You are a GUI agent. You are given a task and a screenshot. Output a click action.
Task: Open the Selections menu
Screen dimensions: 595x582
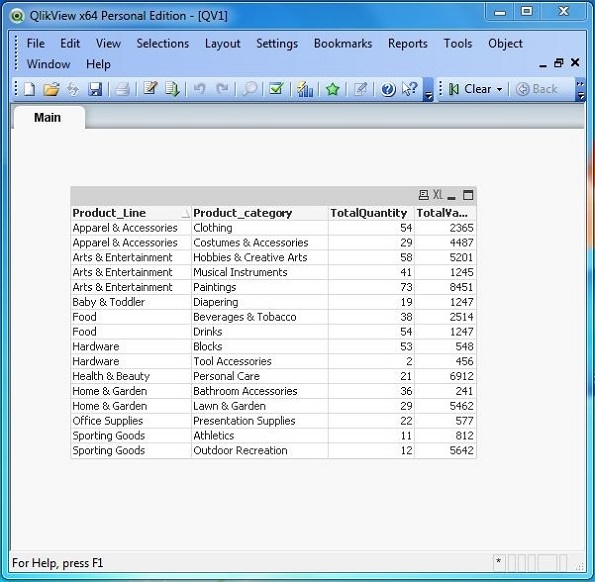click(163, 43)
